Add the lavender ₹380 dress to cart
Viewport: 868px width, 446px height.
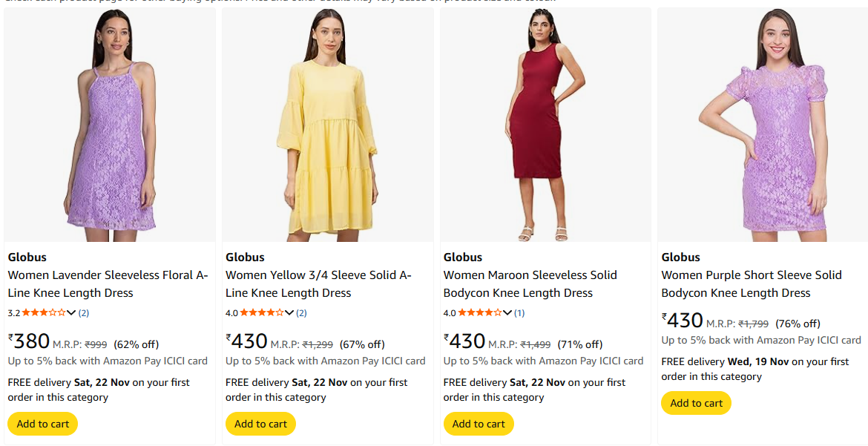pos(43,424)
